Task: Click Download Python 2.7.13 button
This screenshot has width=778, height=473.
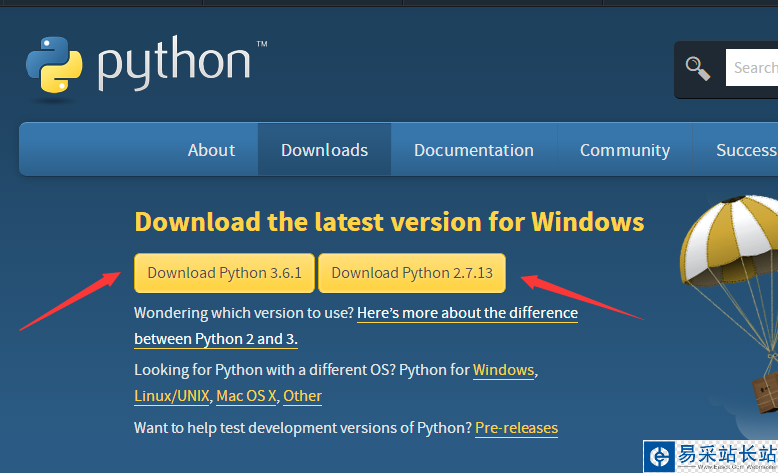Action: pos(412,273)
